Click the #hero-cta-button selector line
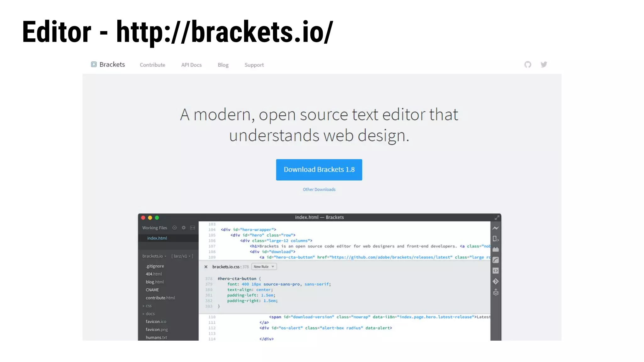Viewport: 644px width, 362px height. (x=239, y=279)
